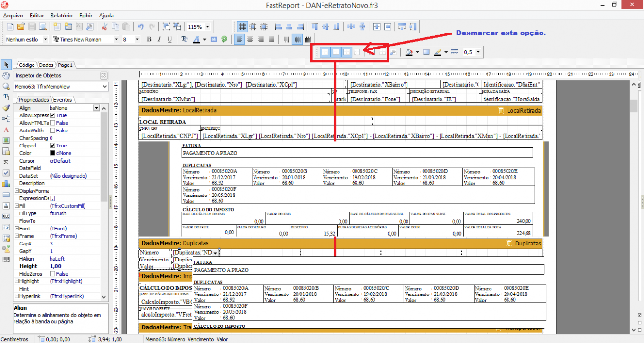This screenshot has width=644, height=343.
Task: Open the Relatório menu
Action: pyautogui.click(x=61, y=16)
